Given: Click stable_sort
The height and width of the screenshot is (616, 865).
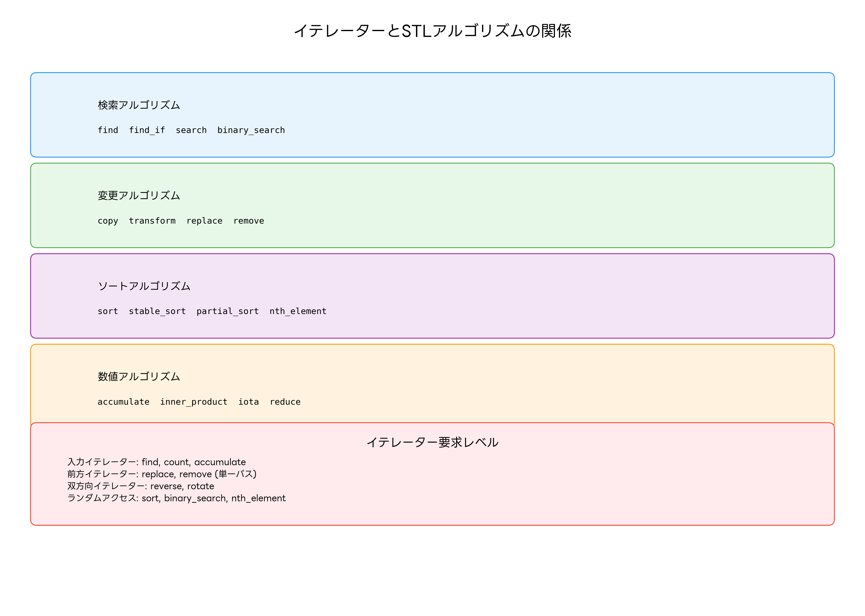Looking at the screenshot, I should [157, 311].
